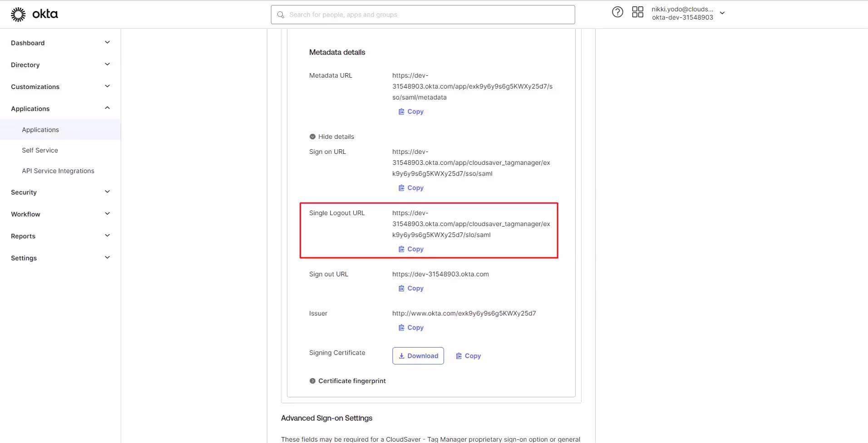Viewport: 868px width, 443px height.
Task: Collapse metadata with Hide details toggle
Action: click(x=331, y=137)
